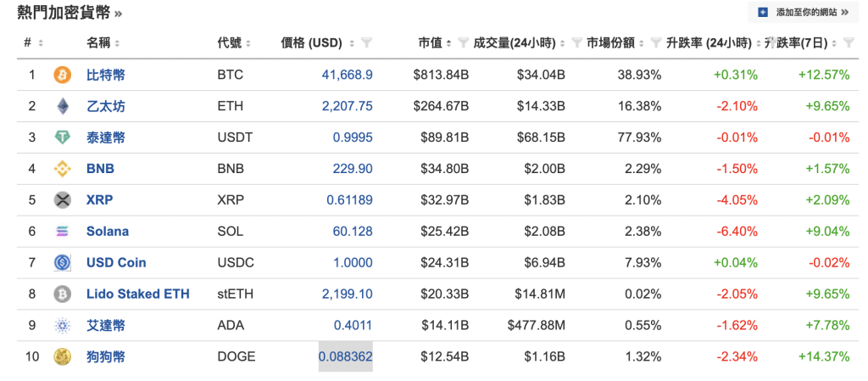The width and height of the screenshot is (868, 381).
Task: Open the 升跌率(7日) filter funnel
Action: [x=848, y=42]
